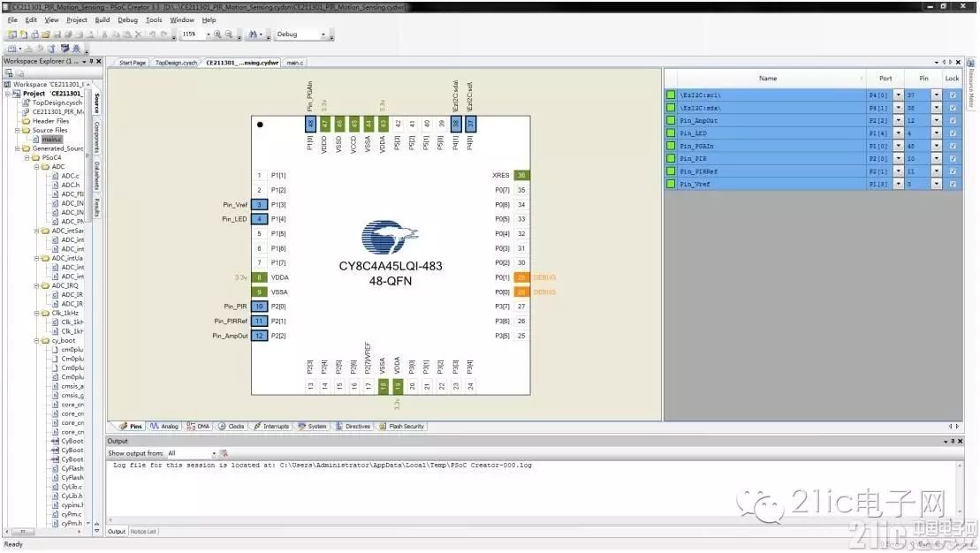
Task: Open Pin dropdown for Pin_AmpOut row
Action: [x=936, y=121]
